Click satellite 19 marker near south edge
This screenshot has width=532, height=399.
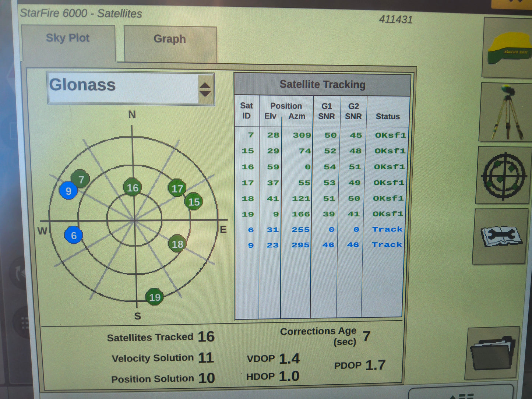(x=154, y=297)
